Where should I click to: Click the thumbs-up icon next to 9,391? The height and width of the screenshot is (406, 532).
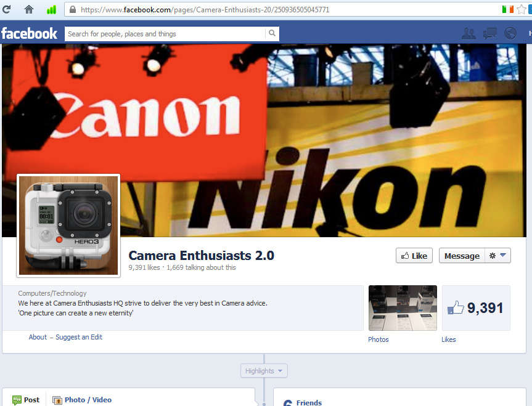click(x=456, y=308)
